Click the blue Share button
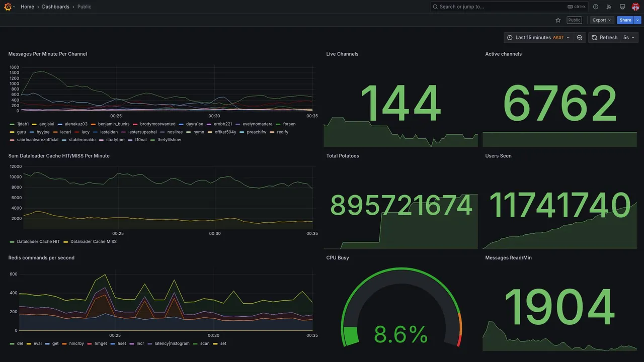Image resolution: width=644 pixels, height=362 pixels. tap(625, 20)
